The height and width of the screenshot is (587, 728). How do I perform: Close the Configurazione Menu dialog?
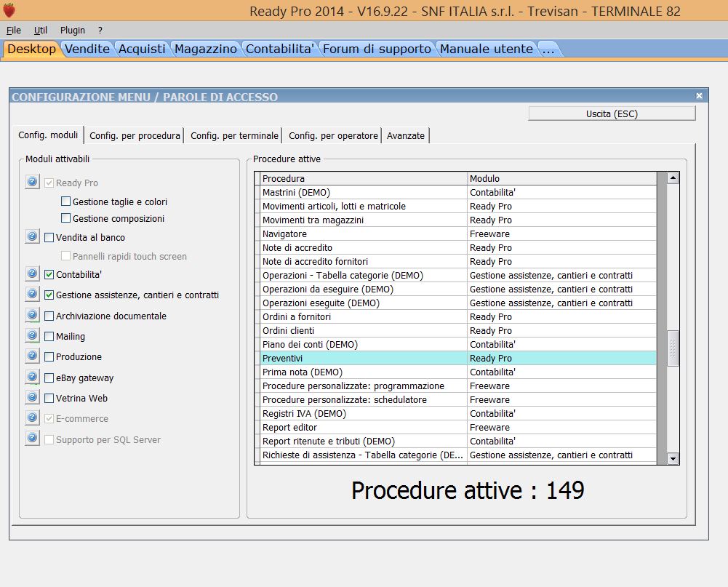[699, 96]
